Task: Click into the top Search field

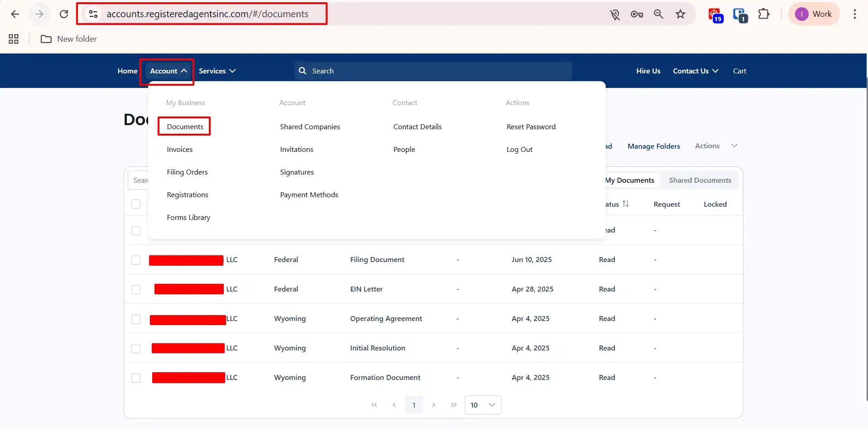Action: point(433,71)
